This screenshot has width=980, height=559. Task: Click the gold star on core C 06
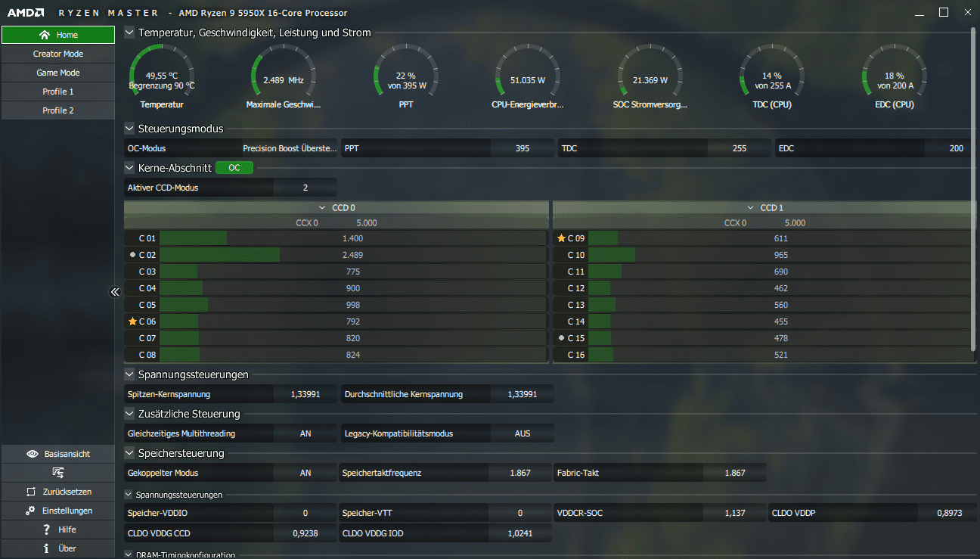(x=132, y=321)
